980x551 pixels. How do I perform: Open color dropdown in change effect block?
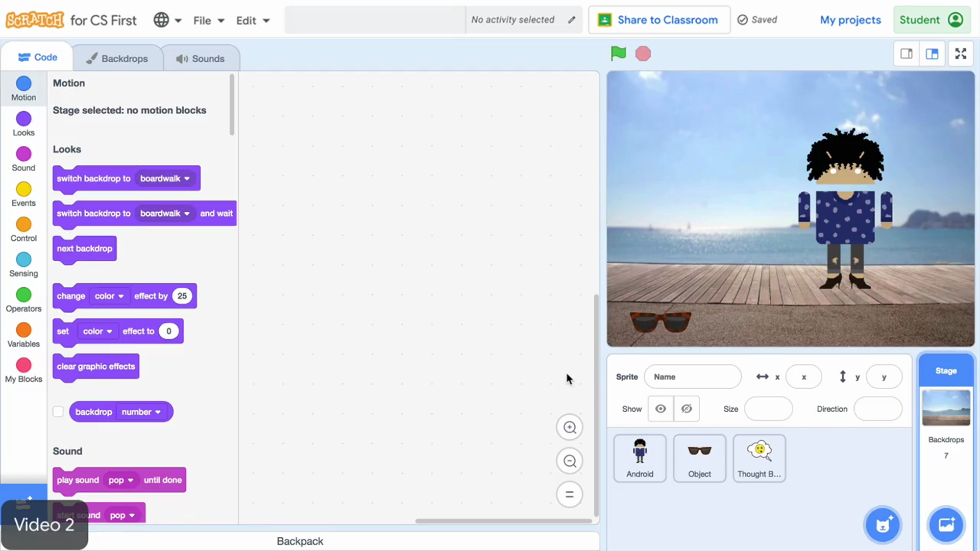(x=109, y=296)
